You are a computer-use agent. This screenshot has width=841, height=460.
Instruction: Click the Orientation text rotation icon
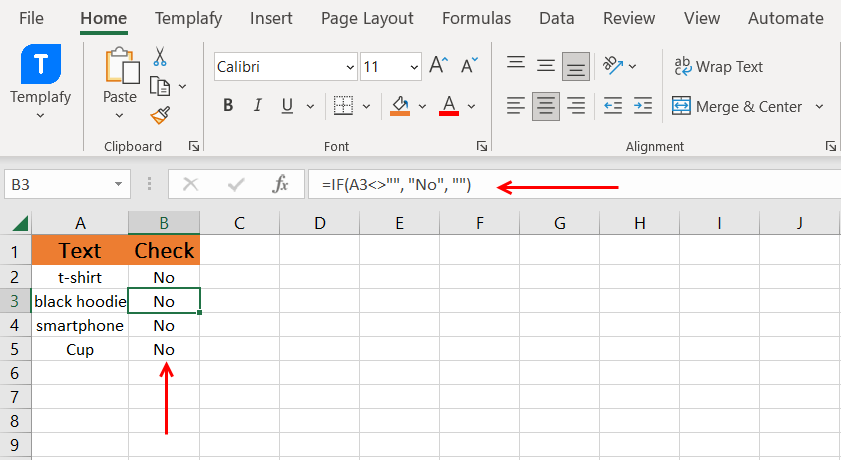[x=613, y=66]
